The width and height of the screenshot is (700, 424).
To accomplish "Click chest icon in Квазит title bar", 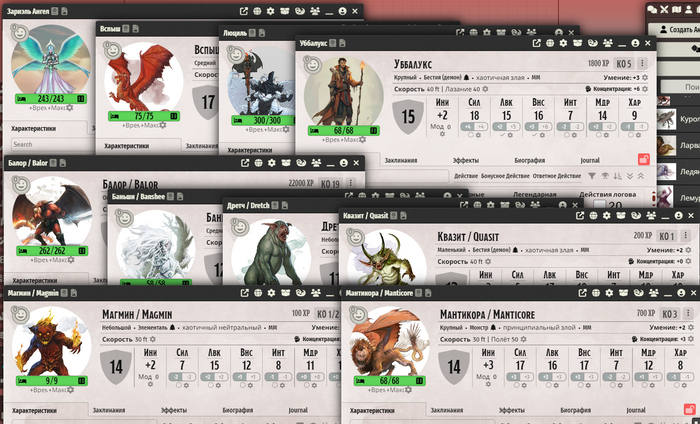I will click(x=621, y=216).
